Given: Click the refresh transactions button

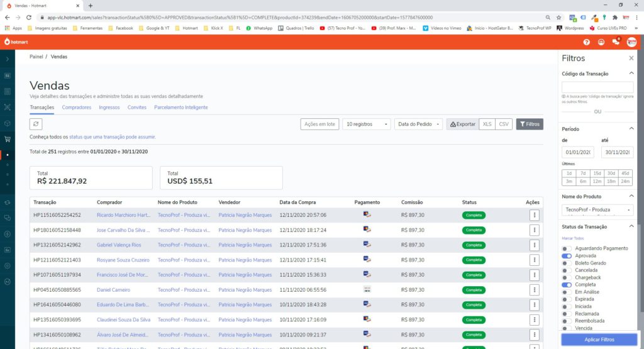Looking at the screenshot, I should 36,124.
